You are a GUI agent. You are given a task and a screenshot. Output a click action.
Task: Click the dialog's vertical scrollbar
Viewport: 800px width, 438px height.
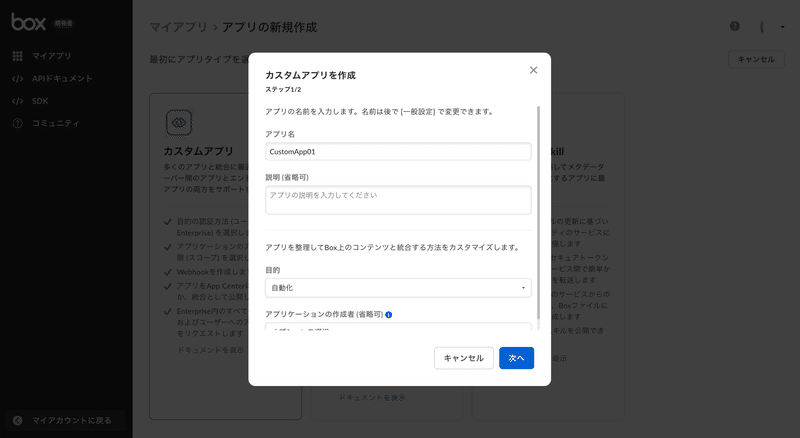pos(538,212)
